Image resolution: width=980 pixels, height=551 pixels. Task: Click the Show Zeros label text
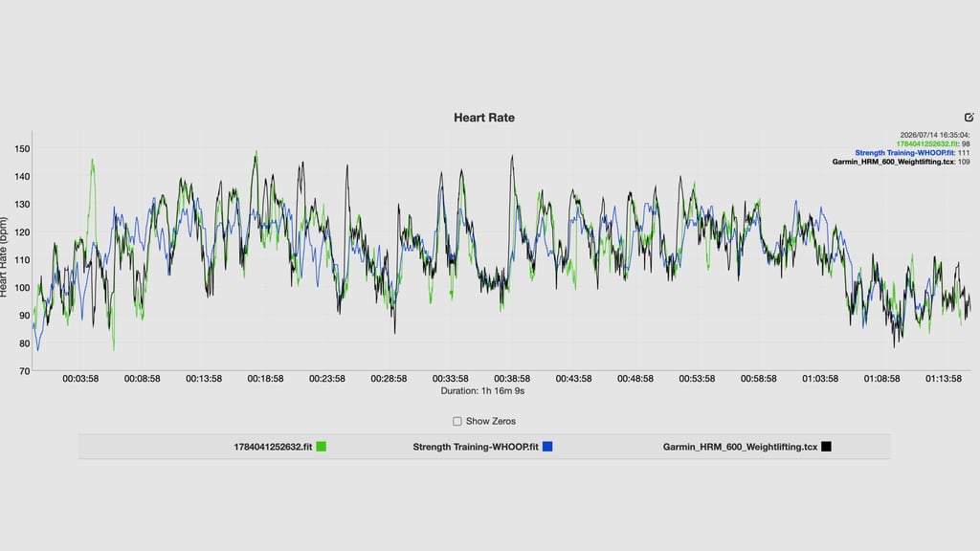491,422
